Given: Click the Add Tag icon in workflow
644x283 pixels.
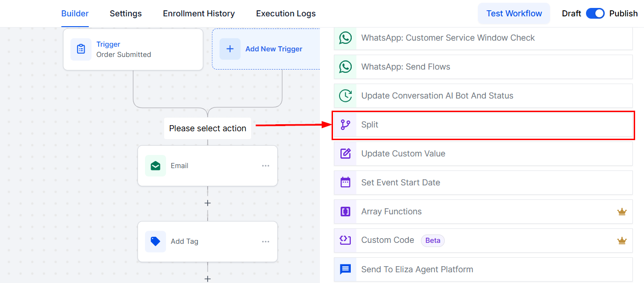Looking at the screenshot, I should (155, 241).
